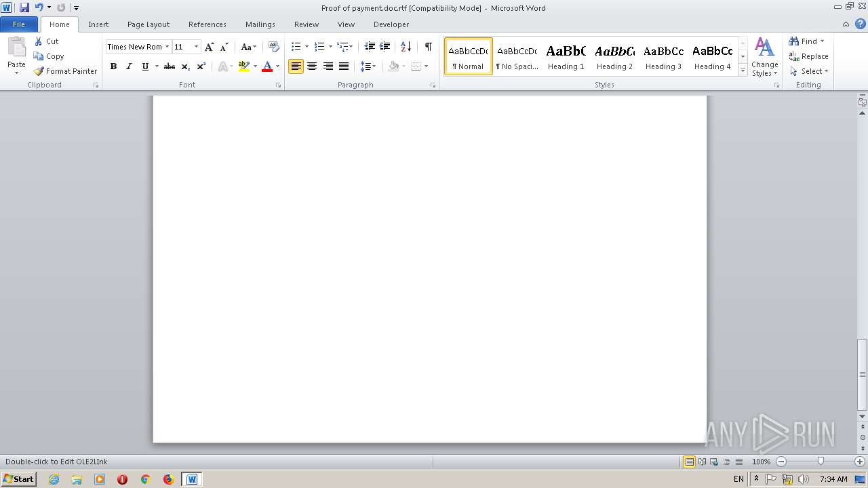
Task: Open the Paragraph dialog launcher
Action: (433, 85)
